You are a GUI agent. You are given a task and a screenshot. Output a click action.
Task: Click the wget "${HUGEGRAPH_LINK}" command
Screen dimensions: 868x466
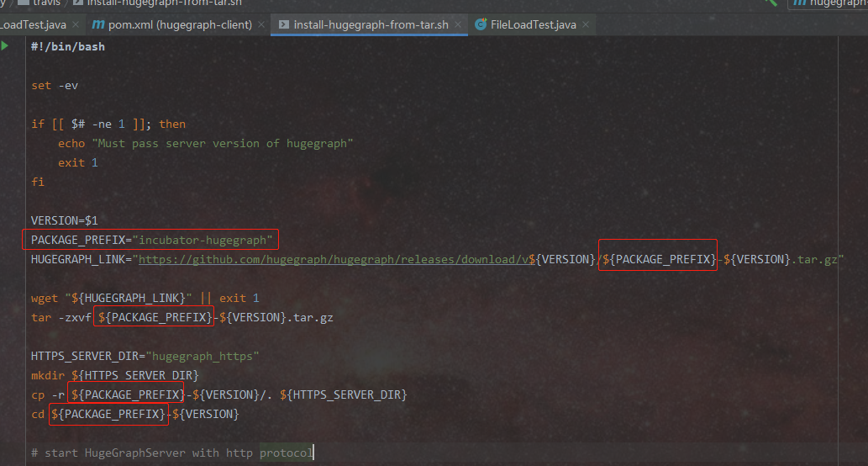coord(111,298)
